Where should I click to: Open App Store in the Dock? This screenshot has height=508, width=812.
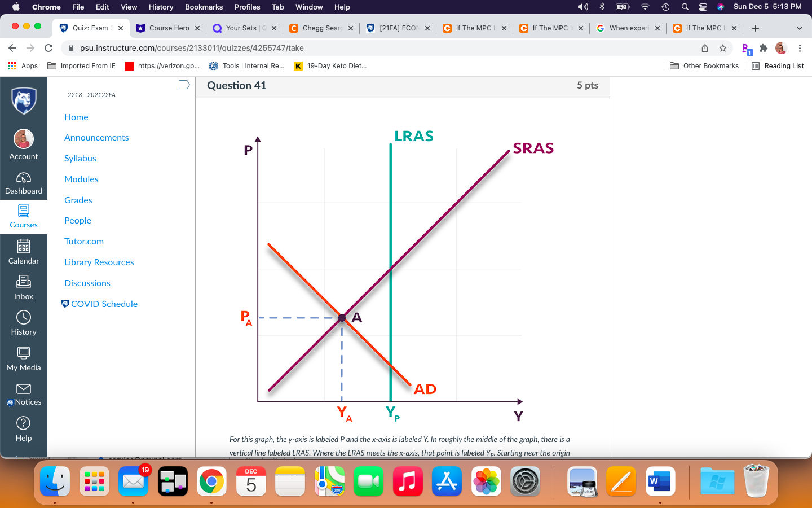pyautogui.click(x=447, y=481)
